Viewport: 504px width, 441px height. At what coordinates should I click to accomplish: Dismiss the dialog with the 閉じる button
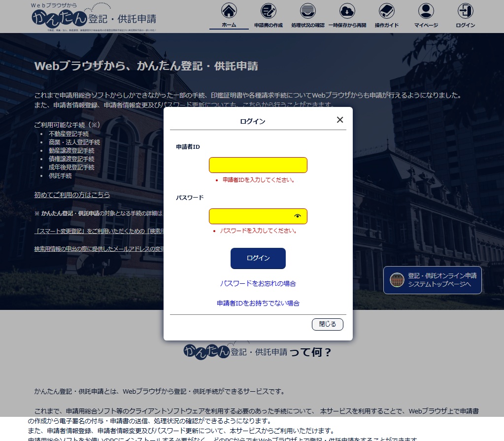pos(327,324)
